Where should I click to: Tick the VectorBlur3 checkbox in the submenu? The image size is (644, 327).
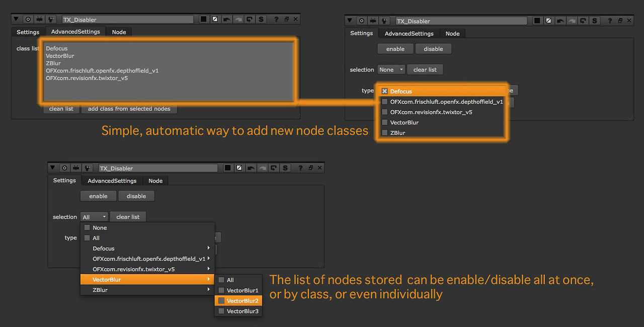(221, 311)
